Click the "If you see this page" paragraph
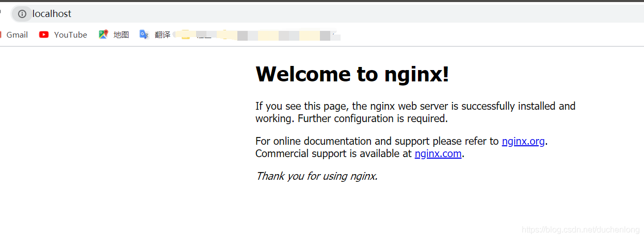The height and width of the screenshot is (239, 644). coord(415,112)
